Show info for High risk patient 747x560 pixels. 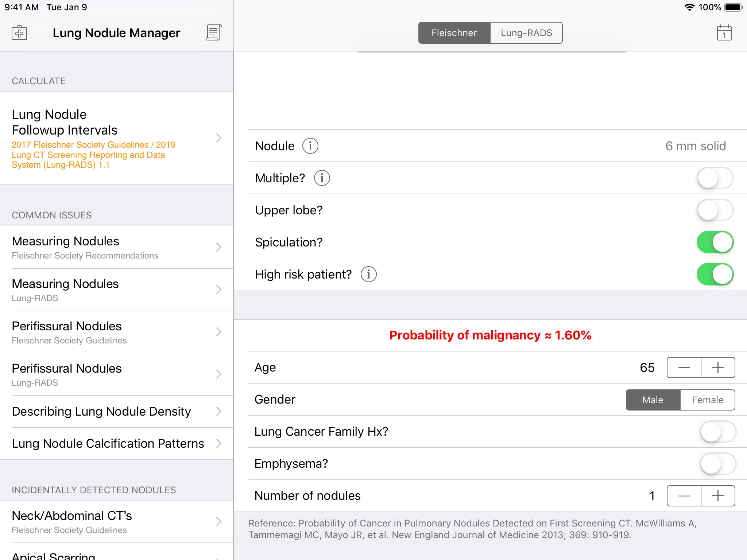click(x=369, y=274)
